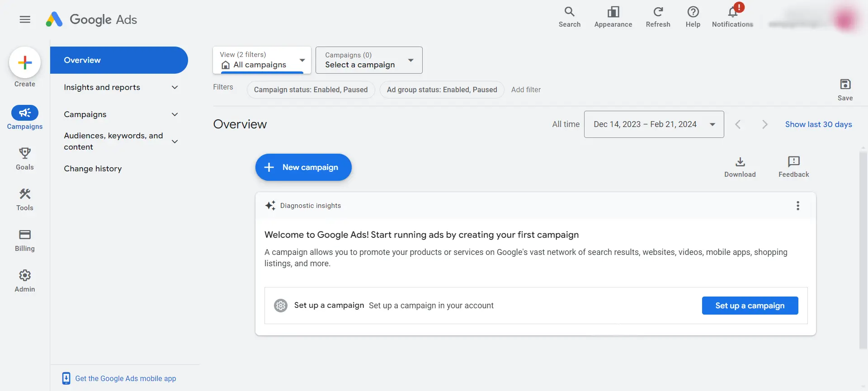Click the Overview page heading
The width and height of the screenshot is (868, 391).
pyautogui.click(x=240, y=124)
